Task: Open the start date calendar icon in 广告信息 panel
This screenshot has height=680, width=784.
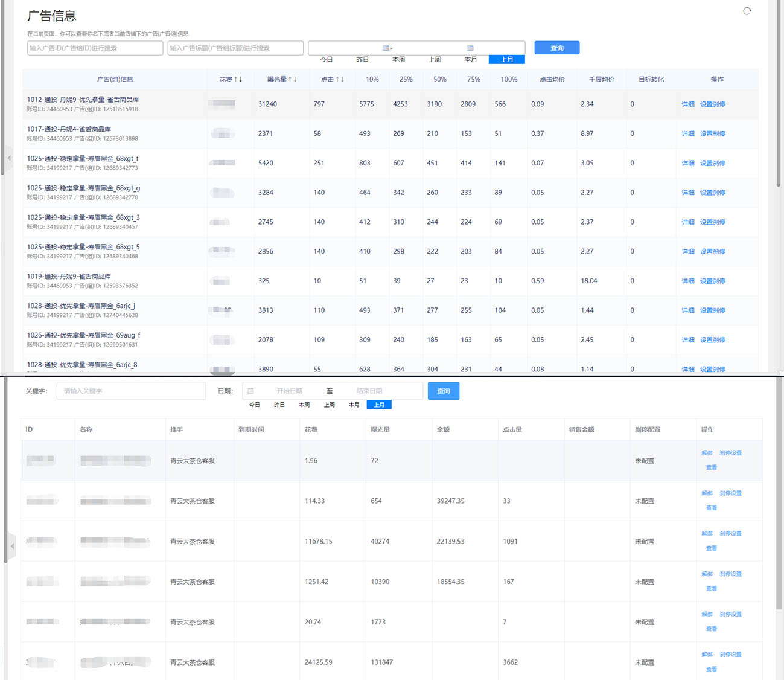Action: pos(386,48)
